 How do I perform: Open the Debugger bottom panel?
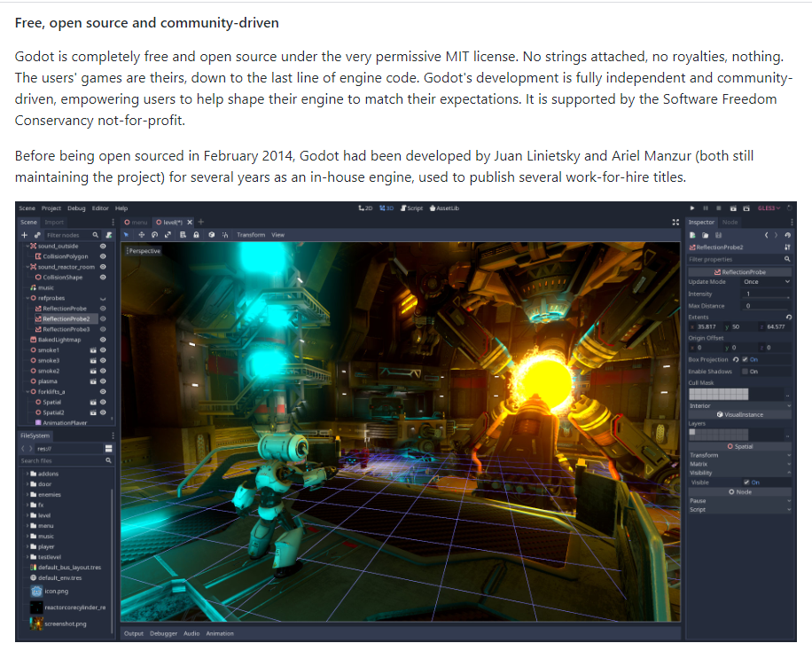click(x=163, y=633)
